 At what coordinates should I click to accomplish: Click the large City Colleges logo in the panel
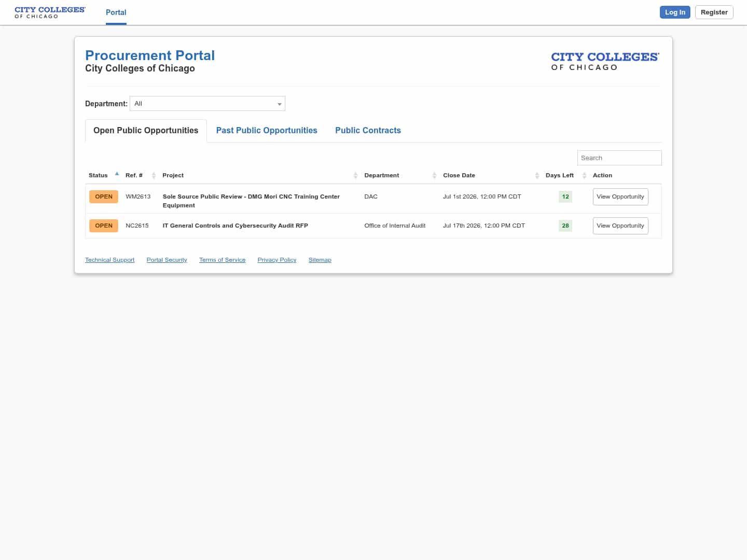pyautogui.click(x=605, y=61)
